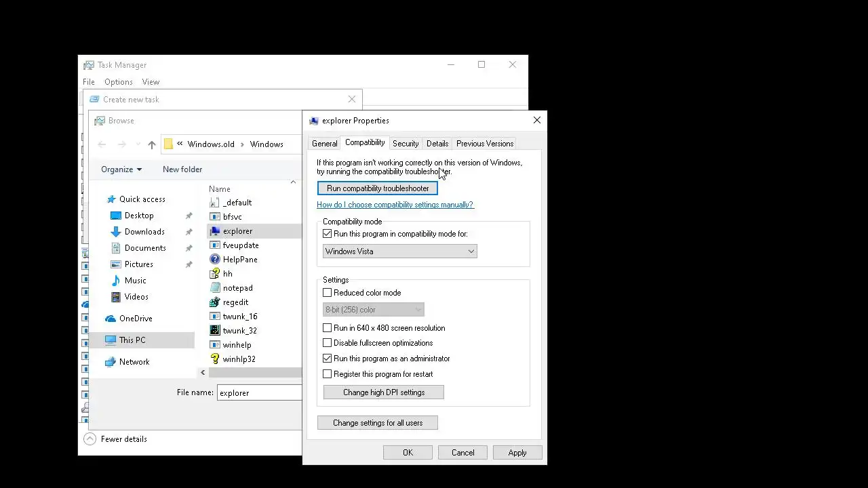
Task: Click the Videos icon in sidebar
Action: [115, 297]
